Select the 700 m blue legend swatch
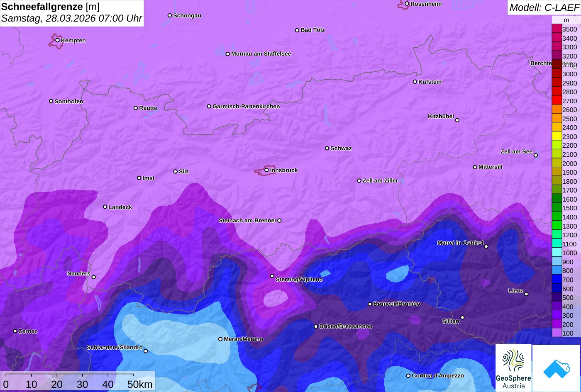The width and height of the screenshot is (581, 392). [x=557, y=279]
